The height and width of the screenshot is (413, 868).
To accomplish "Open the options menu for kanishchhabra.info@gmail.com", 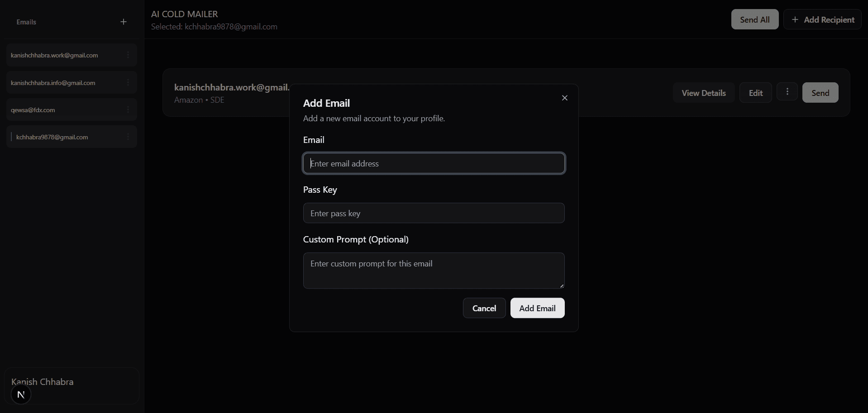I will point(128,82).
